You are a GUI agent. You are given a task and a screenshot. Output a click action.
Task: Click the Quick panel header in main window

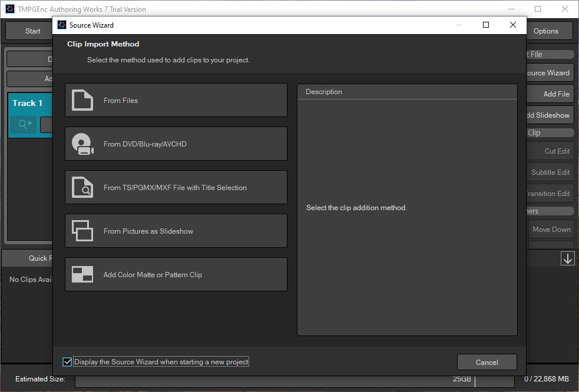pos(27,258)
